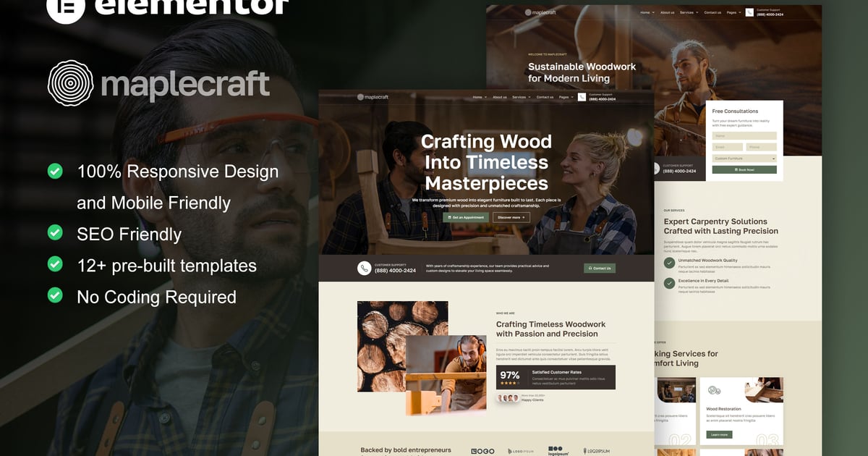Click the Wood Restoration service icon
868x456 pixels.
(714, 391)
